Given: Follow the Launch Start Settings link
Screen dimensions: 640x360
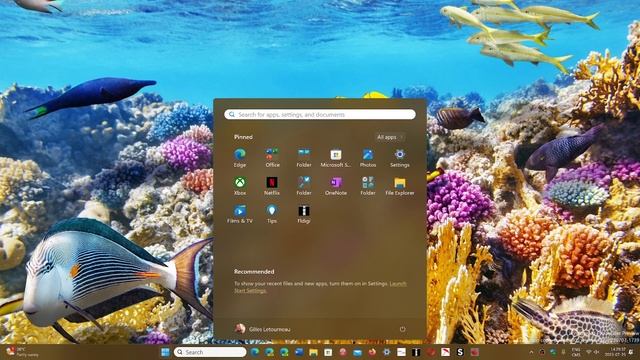Looking at the screenshot, I should coord(320,287).
